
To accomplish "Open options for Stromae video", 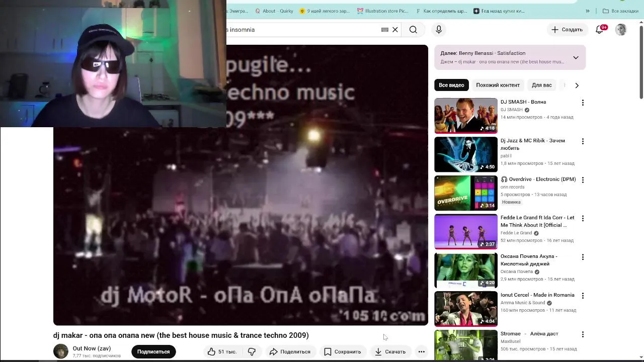I will (x=583, y=335).
